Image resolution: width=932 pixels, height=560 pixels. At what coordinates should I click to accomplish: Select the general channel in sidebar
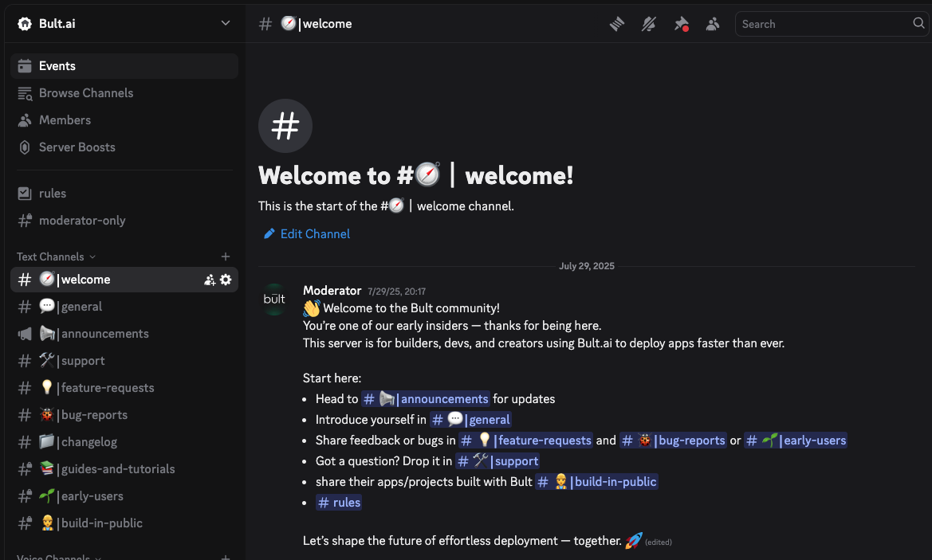124,307
